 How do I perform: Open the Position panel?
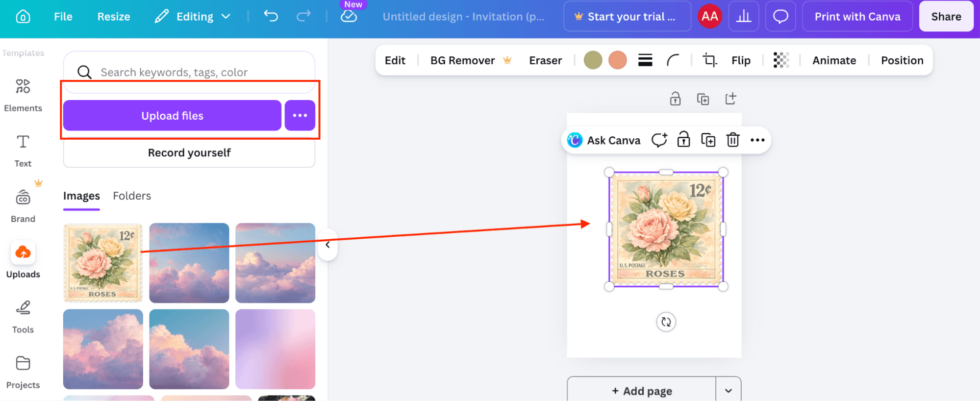coord(902,60)
